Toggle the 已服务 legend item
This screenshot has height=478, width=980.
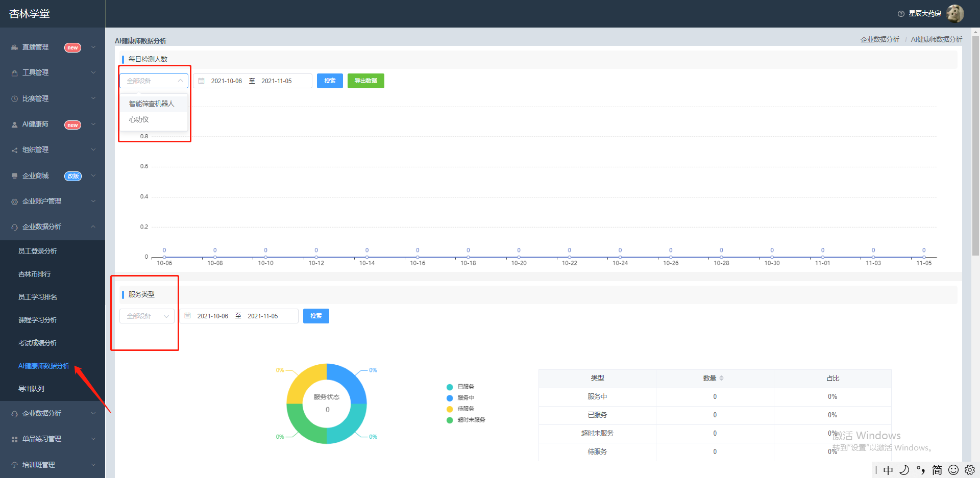[460, 387]
